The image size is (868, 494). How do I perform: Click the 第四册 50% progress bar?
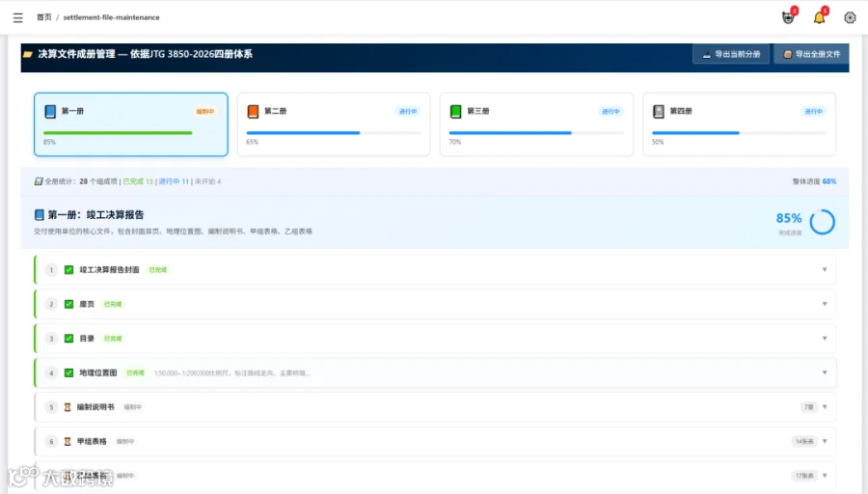(x=739, y=133)
